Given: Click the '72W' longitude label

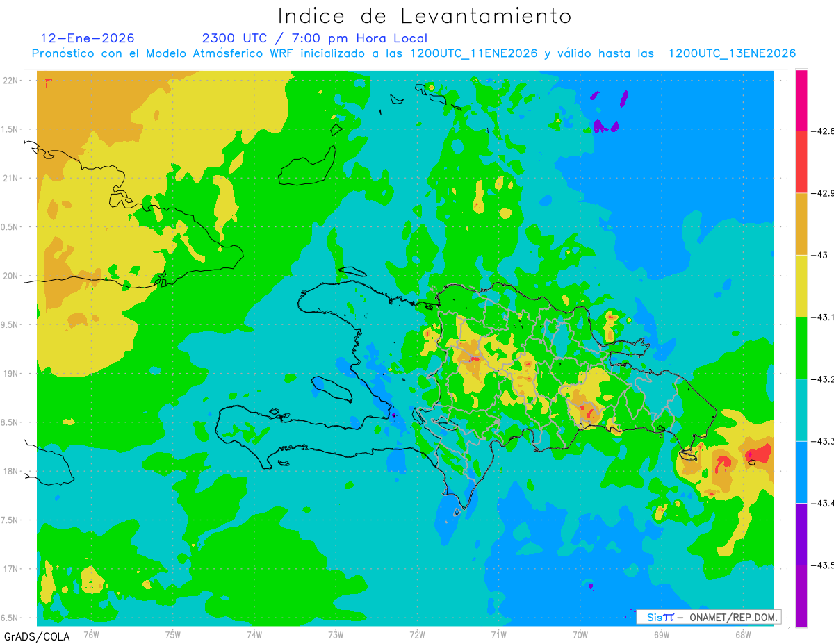Looking at the screenshot, I should click(417, 634).
